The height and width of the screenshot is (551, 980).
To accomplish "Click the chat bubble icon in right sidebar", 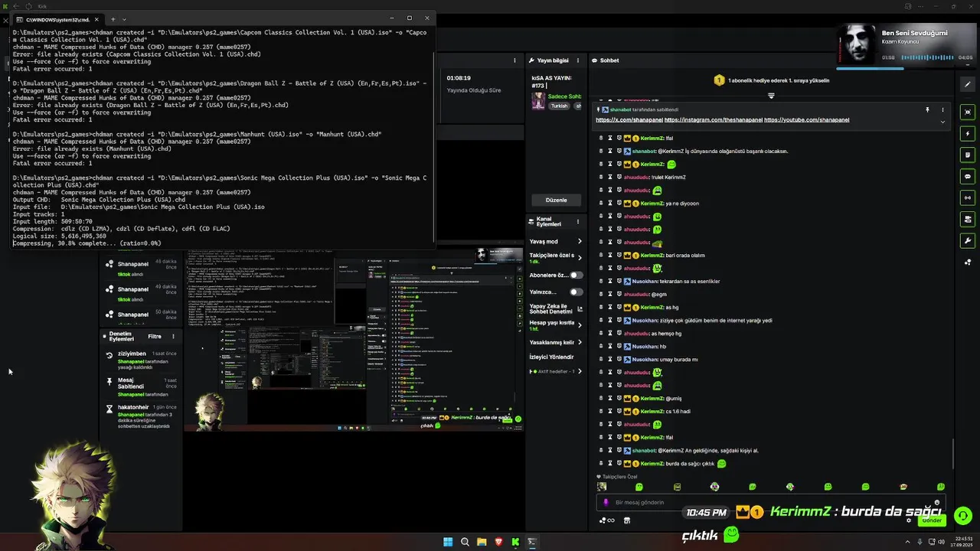I will (x=968, y=176).
